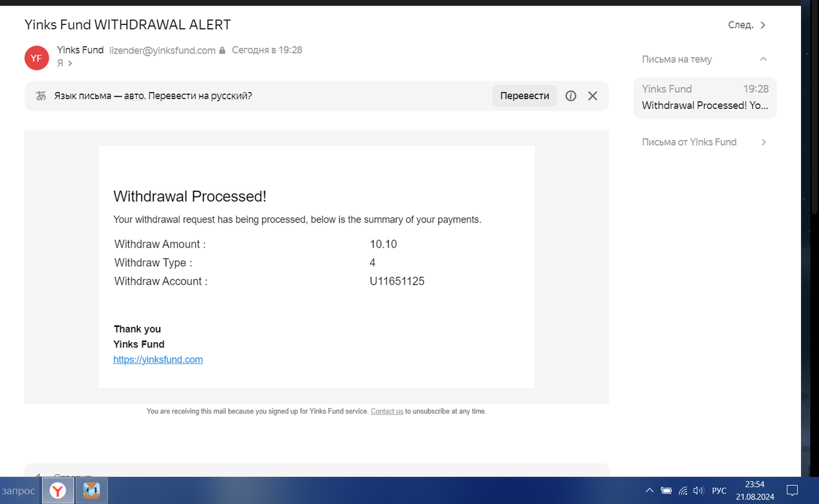Viewport: 819px width, 504px height.
Task: Collapse the Письма на тему section
Action: (763, 59)
